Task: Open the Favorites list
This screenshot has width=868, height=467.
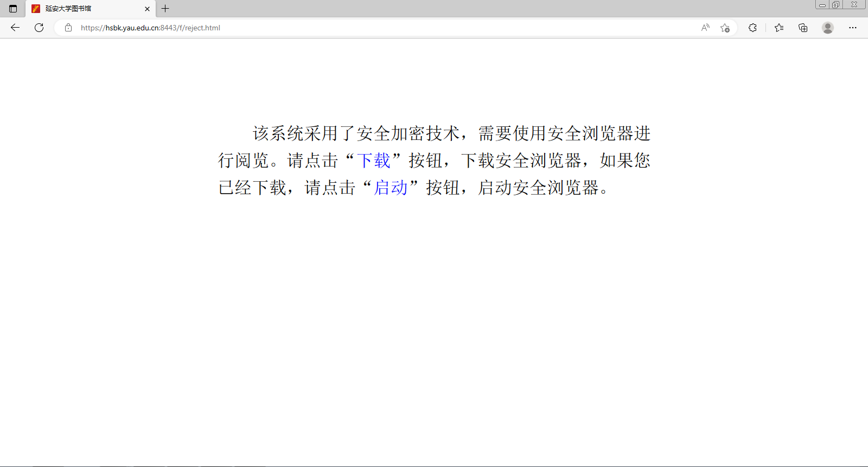Action: pos(779,28)
